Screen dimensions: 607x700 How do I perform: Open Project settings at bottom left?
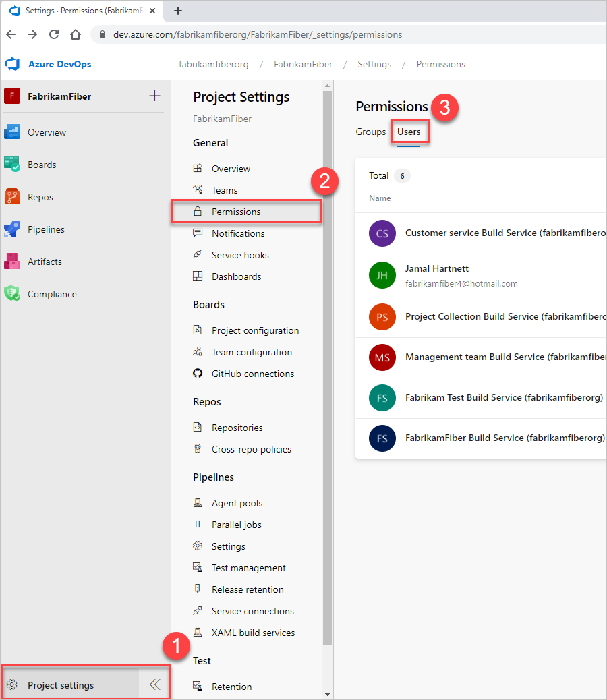pyautogui.click(x=61, y=685)
